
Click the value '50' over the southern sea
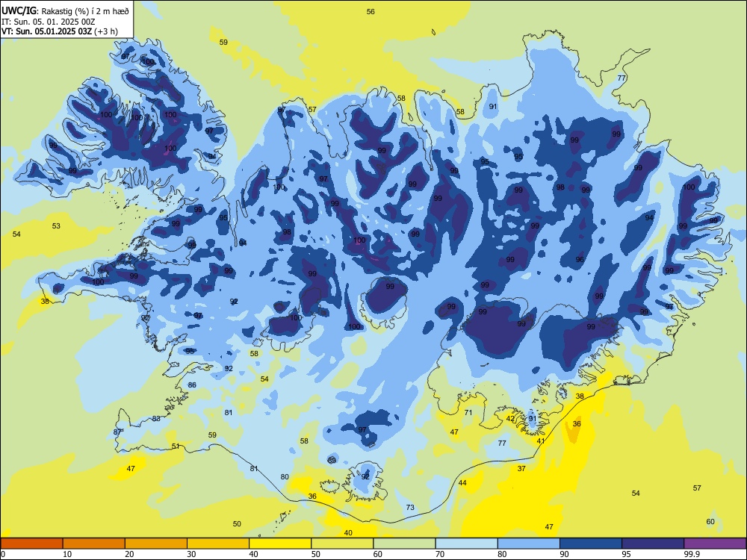tap(237, 524)
